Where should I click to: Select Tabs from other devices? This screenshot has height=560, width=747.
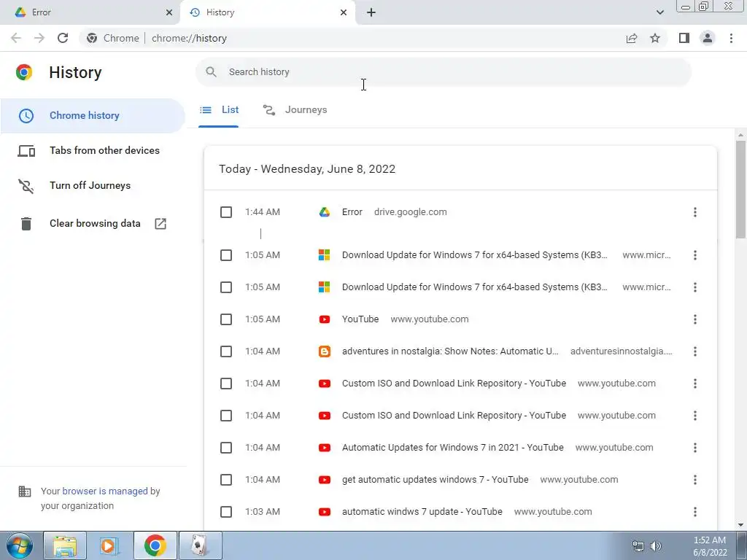(93, 151)
